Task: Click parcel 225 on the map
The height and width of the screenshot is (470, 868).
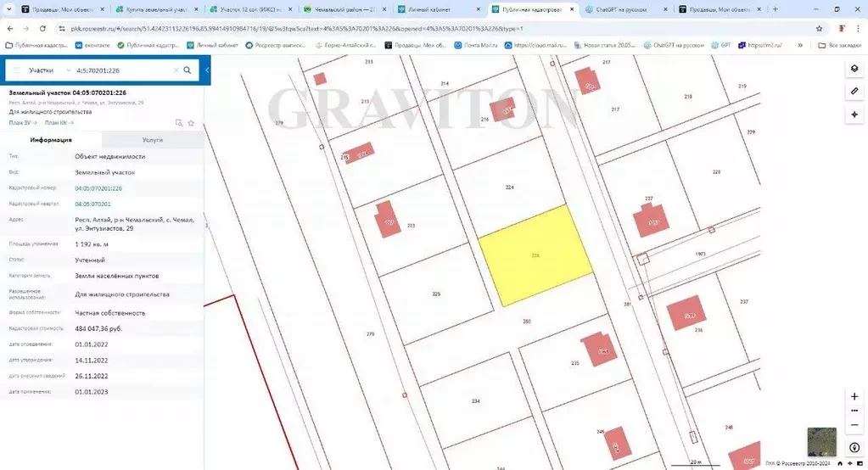Action: pyautogui.click(x=436, y=294)
